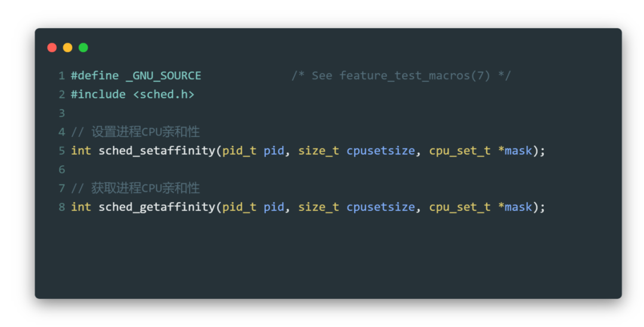Click the green maximize dot
This screenshot has width=644, height=327.
coord(83,48)
